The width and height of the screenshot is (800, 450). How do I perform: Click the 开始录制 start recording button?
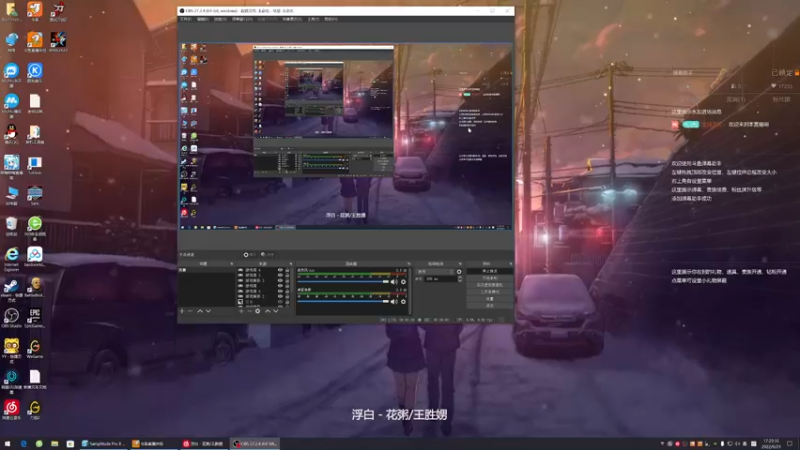coord(489,278)
